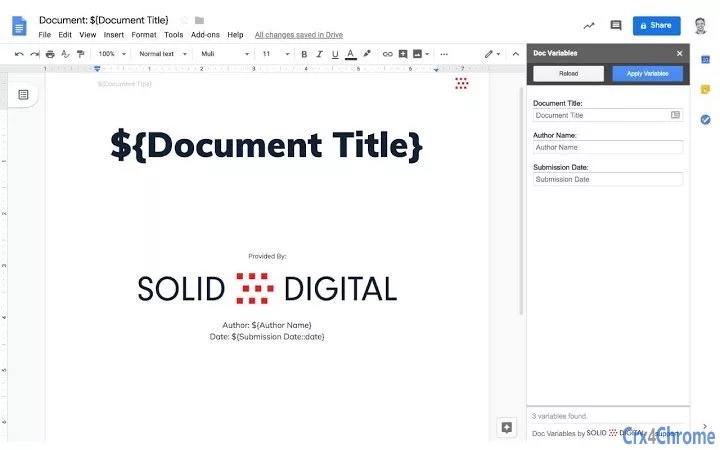Toggle italic formatting

coord(320,54)
